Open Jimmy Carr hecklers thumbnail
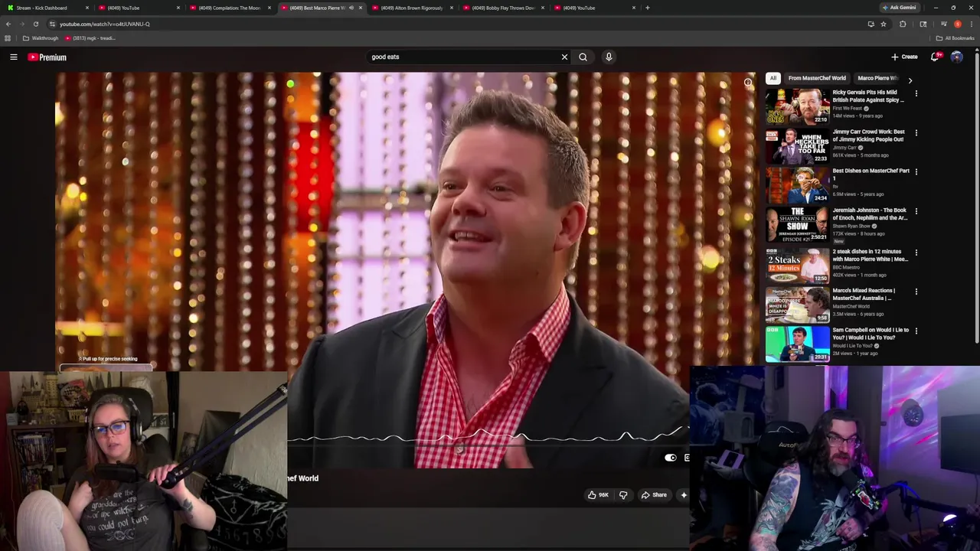Viewport: 980px width, 551px height. [797, 146]
